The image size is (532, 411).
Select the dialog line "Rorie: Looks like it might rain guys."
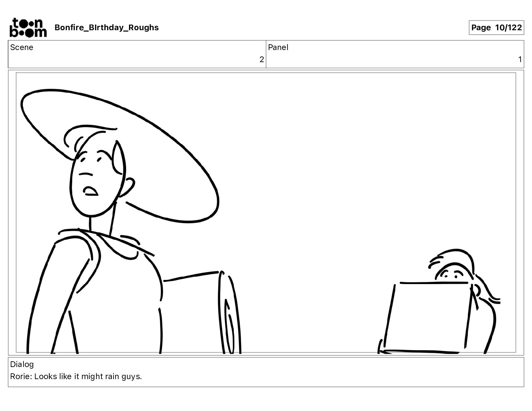point(76,376)
